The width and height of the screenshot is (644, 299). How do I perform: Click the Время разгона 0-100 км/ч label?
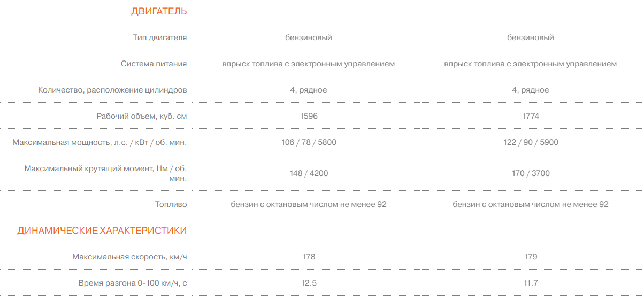click(133, 283)
